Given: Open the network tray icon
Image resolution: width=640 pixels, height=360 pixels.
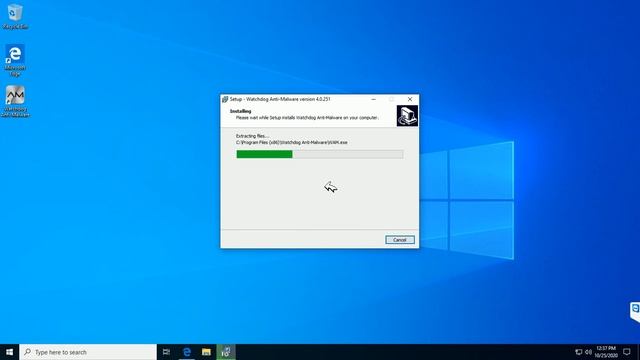Looking at the screenshot, I should [x=578, y=352].
